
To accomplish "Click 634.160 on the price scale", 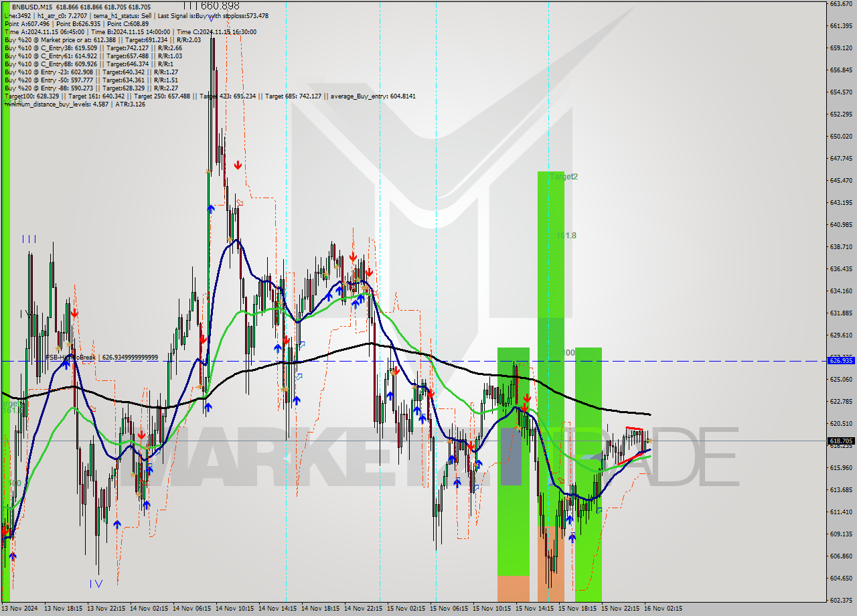I will tap(840, 291).
